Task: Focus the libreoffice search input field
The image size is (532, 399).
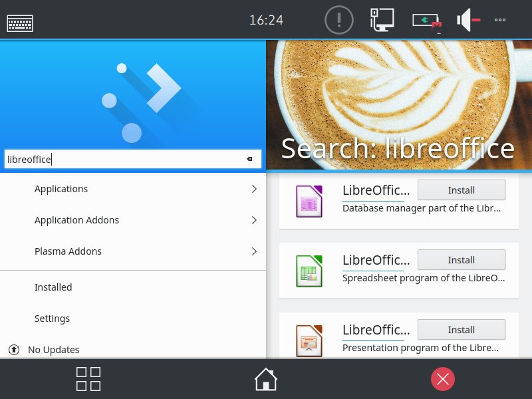Action: [x=133, y=159]
